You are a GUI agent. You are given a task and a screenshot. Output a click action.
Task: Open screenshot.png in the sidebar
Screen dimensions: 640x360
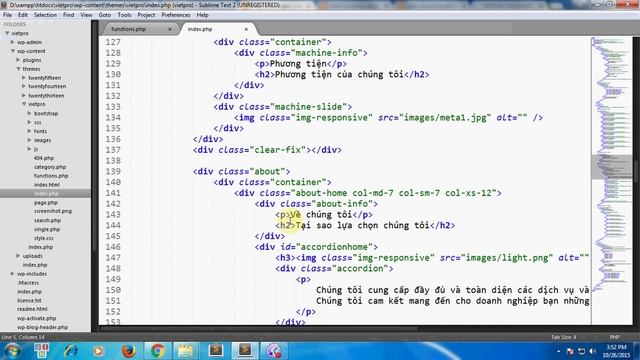click(x=53, y=211)
